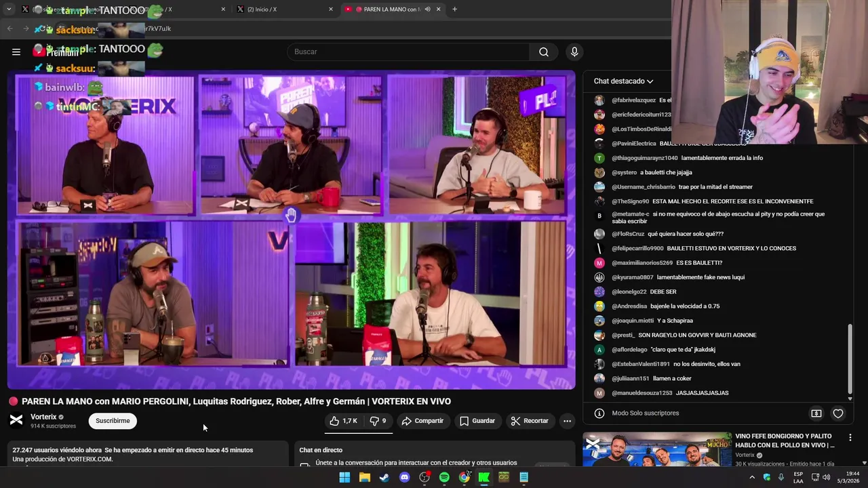
Task: Go forward in browser history
Action: coord(26,28)
